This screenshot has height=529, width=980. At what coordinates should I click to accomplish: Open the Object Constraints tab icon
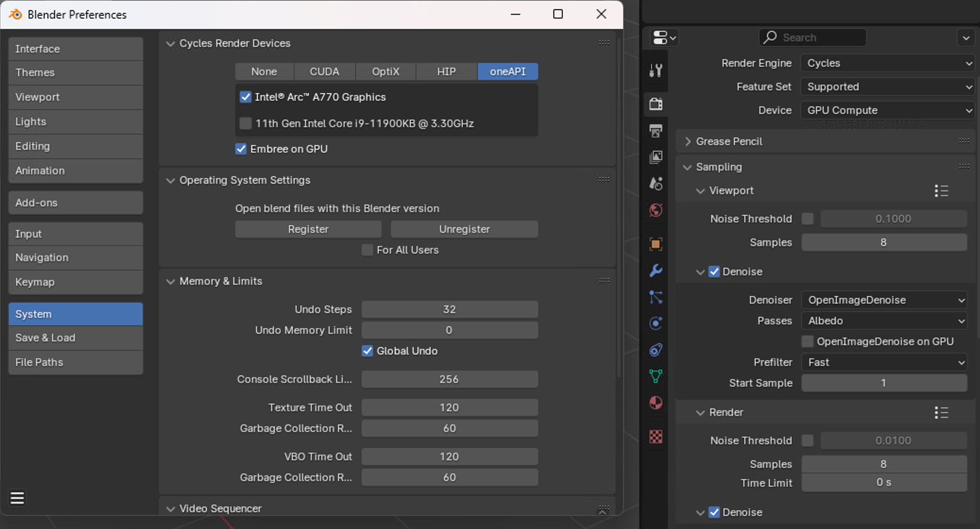[x=656, y=350]
